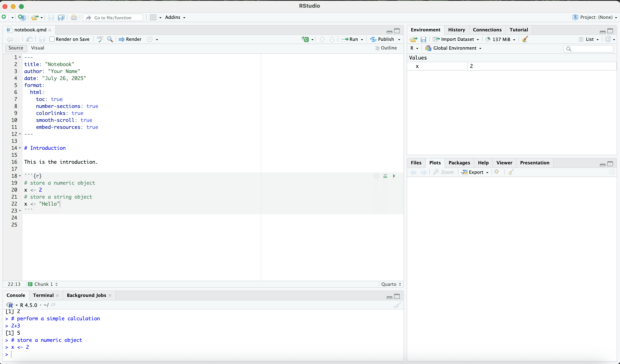Collapse the Introduction section fold arrow
This screenshot has width=620, height=364.
tap(20, 148)
